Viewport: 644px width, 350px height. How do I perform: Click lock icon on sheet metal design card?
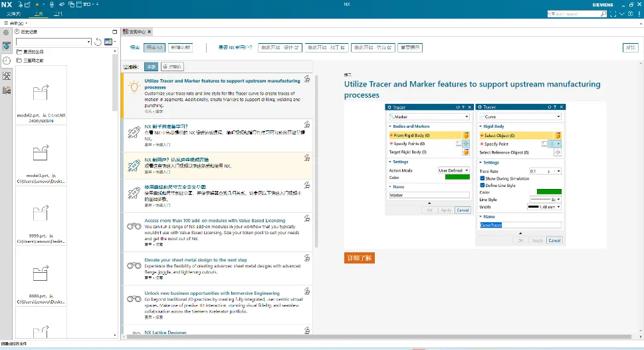pos(307,258)
